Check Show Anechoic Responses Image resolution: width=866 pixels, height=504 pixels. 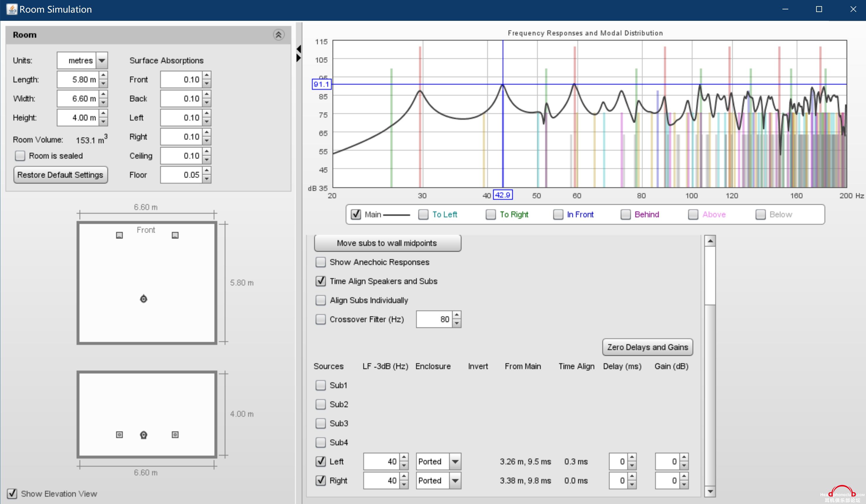tap(321, 262)
